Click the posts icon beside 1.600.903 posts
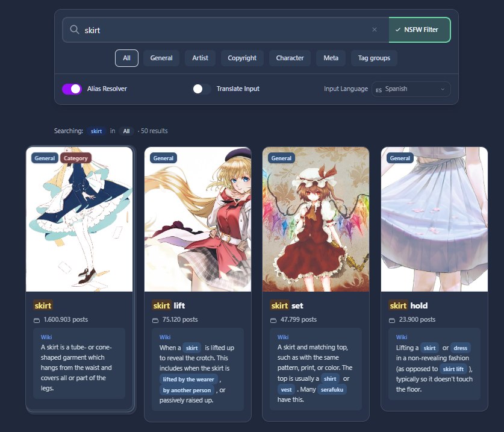The image size is (504, 432). point(37,320)
